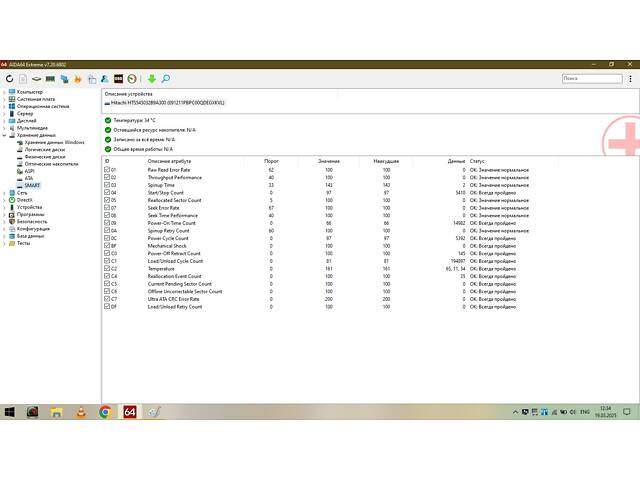Open the GPGPU benchmark toolbar icon
Viewport: 640px width, 480px height.
[64, 79]
